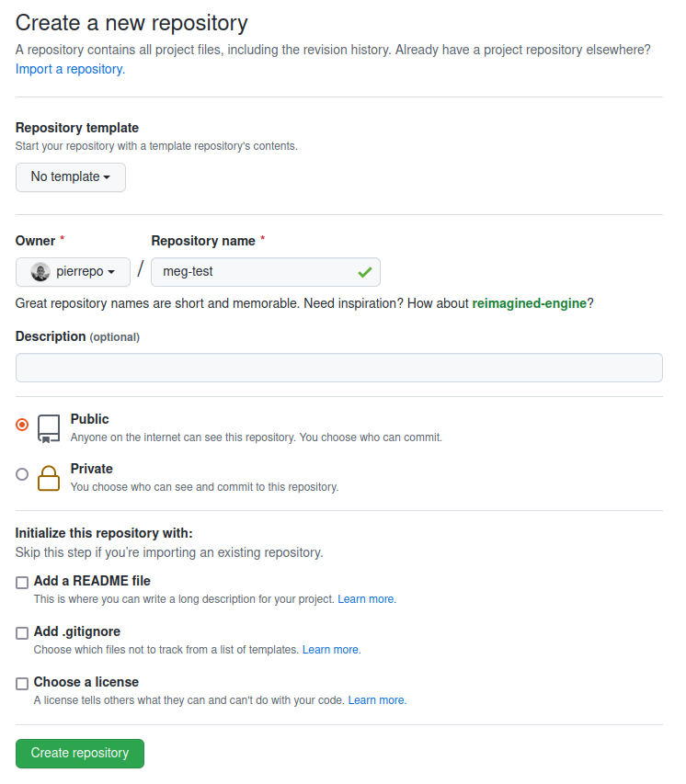The width and height of the screenshot is (686, 784).
Task: Enable Add a README file checkbox
Action: tap(22, 583)
